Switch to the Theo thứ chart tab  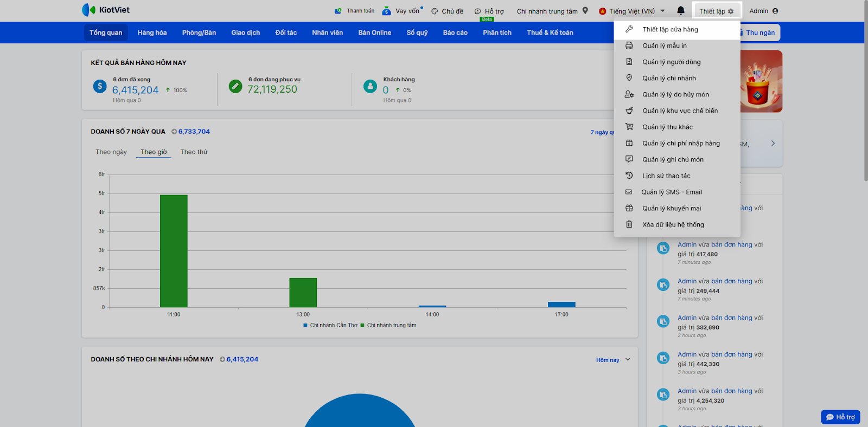pos(194,152)
